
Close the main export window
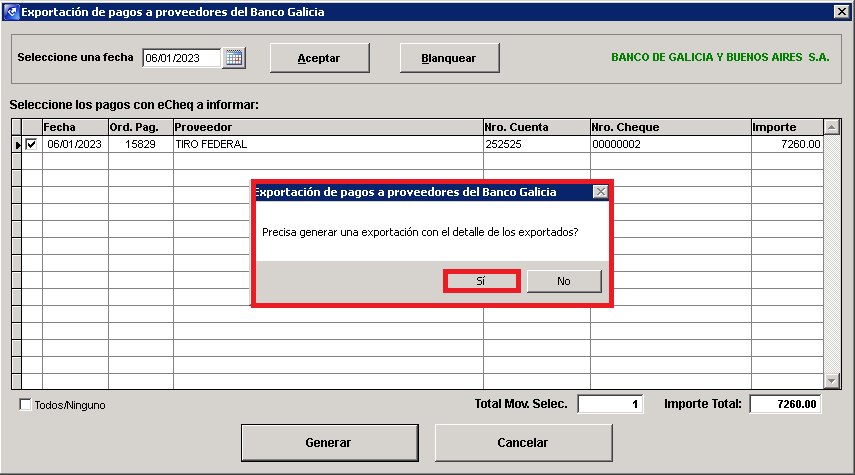tap(842, 11)
